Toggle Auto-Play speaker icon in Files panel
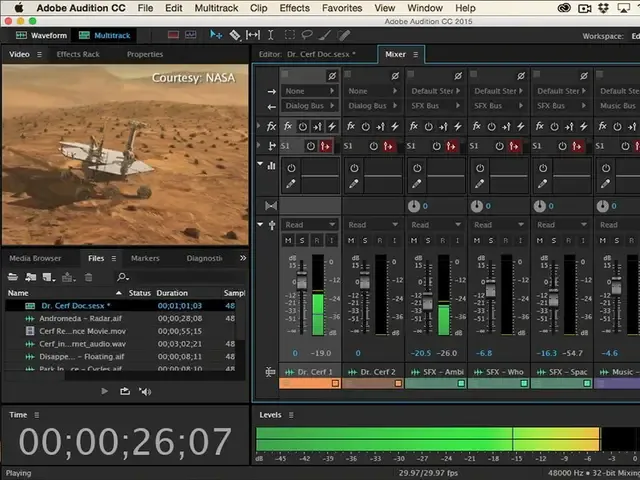640x480 pixels. coord(145,391)
